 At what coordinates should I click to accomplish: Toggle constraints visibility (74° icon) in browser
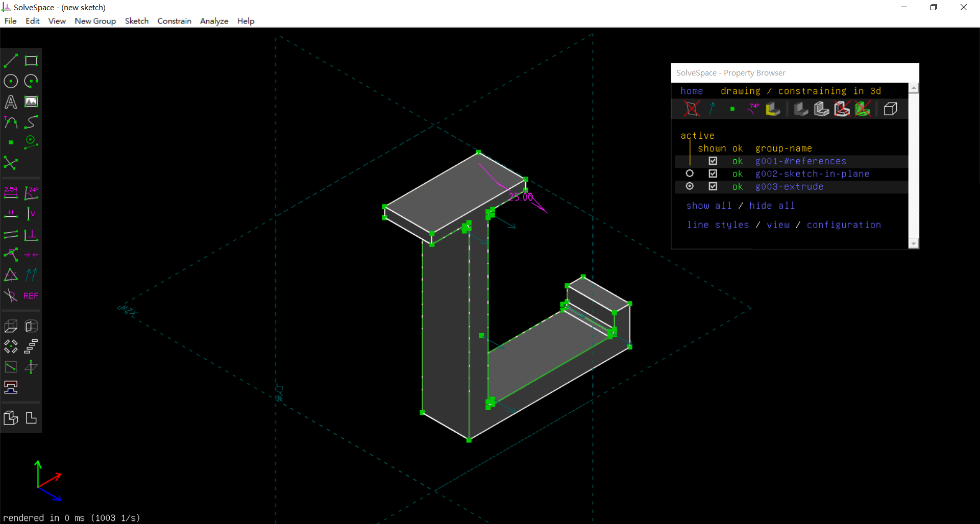[753, 109]
